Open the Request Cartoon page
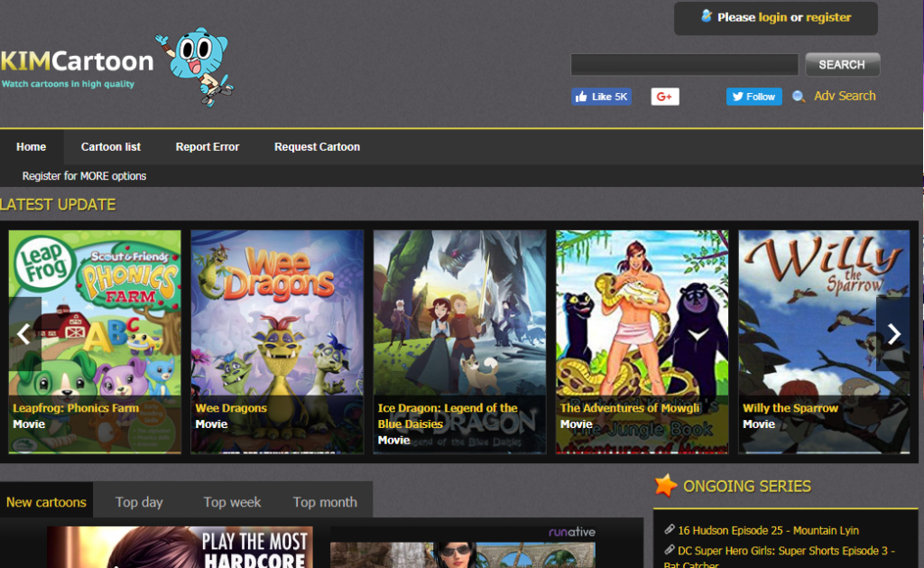 [x=316, y=146]
